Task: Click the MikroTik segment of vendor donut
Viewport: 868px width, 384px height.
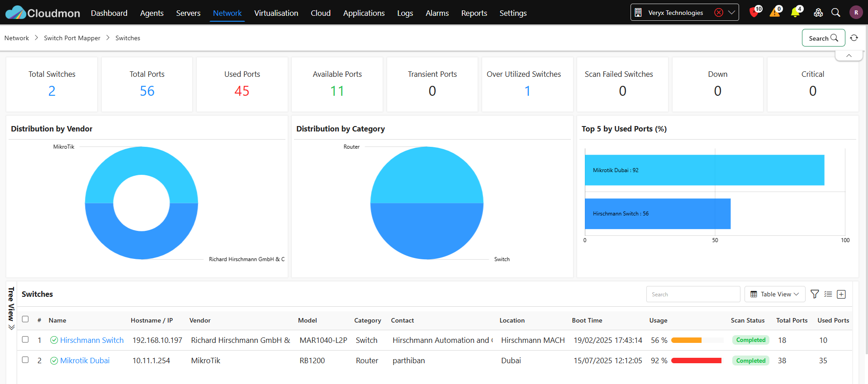Action: click(x=142, y=161)
